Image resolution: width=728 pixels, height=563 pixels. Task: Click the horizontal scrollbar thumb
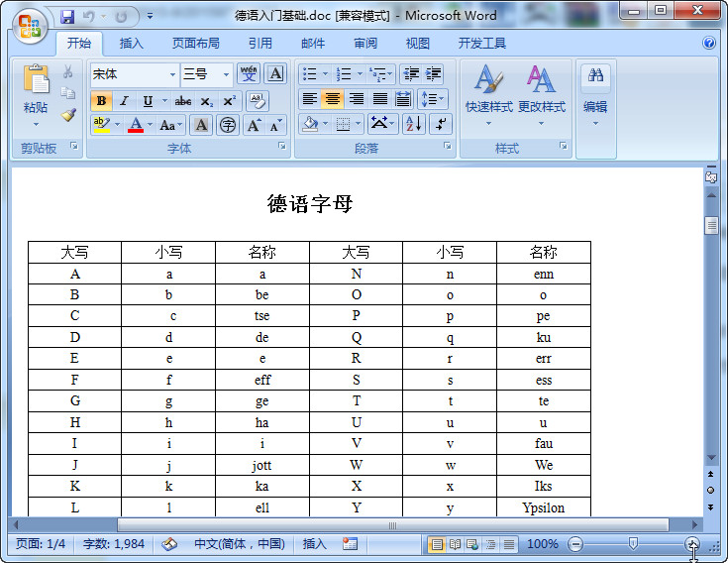392,525
